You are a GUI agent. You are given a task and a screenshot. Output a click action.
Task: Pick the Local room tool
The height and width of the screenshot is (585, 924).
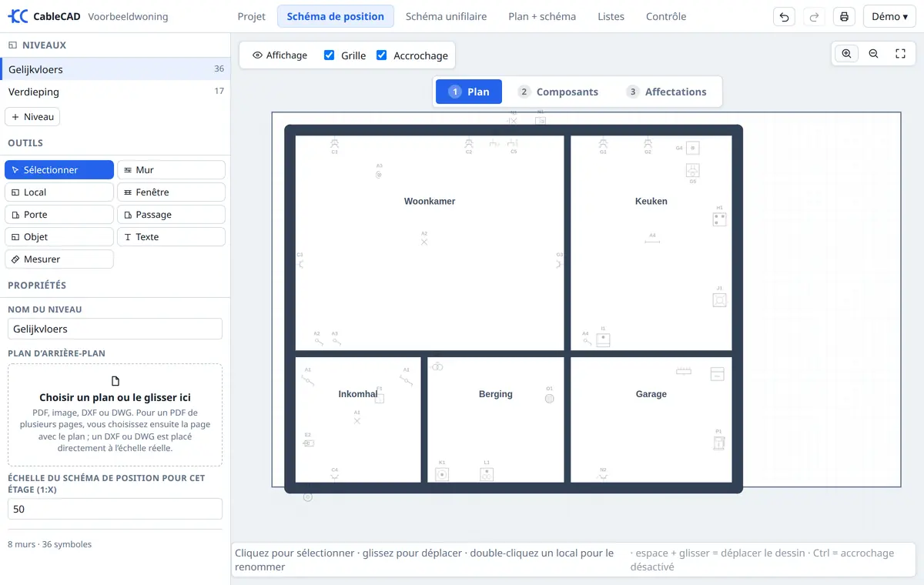coord(59,192)
